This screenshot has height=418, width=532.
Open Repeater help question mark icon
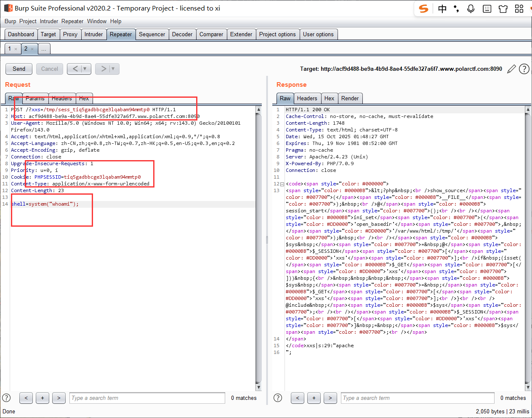[524, 69]
